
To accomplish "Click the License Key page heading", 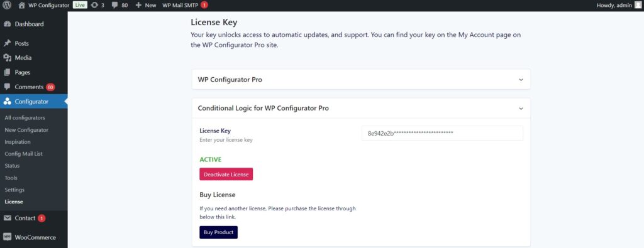I will 214,22.
